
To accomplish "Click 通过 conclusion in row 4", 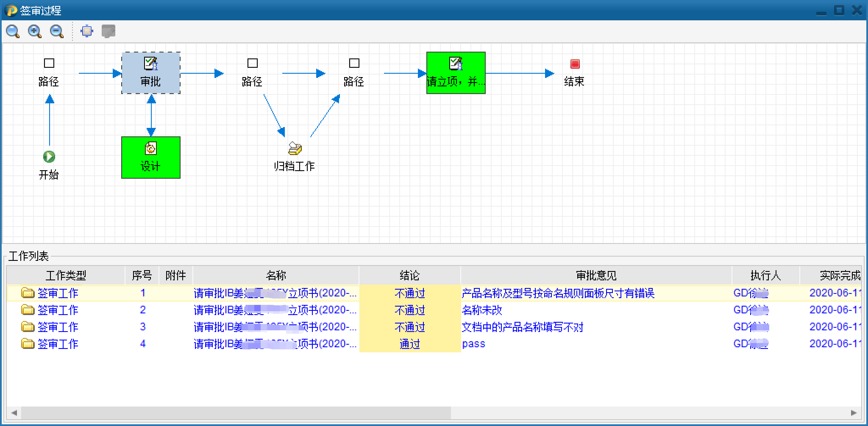I will click(x=410, y=344).
